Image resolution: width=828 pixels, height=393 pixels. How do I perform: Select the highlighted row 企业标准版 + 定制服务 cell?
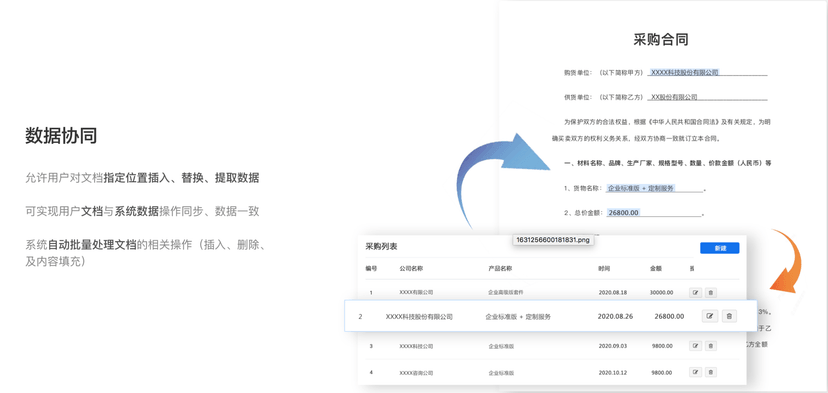[518, 316]
